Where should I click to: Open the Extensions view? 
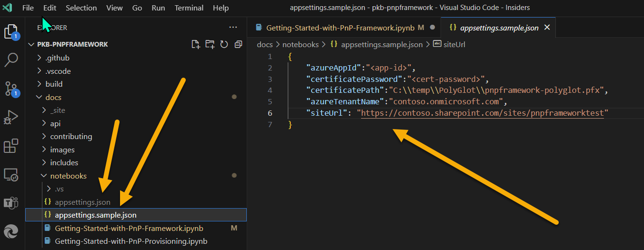coord(10,146)
